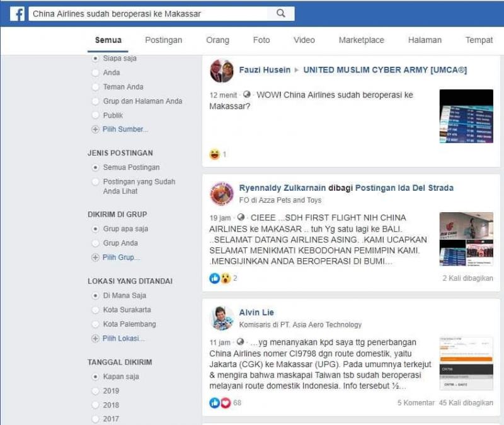Select the Grup Anda radio option

(x=95, y=243)
